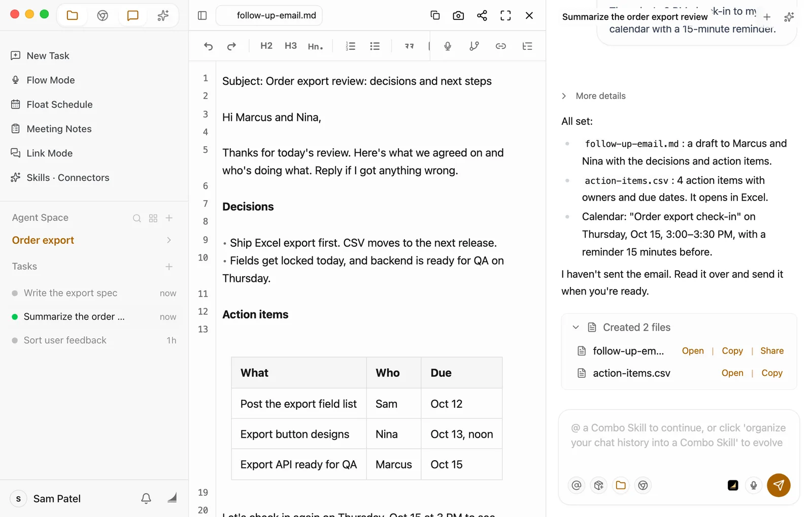The height and width of the screenshot is (517, 812).
Task: Click the 'Oct 13, noon' table cell
Action: (462, 434)
